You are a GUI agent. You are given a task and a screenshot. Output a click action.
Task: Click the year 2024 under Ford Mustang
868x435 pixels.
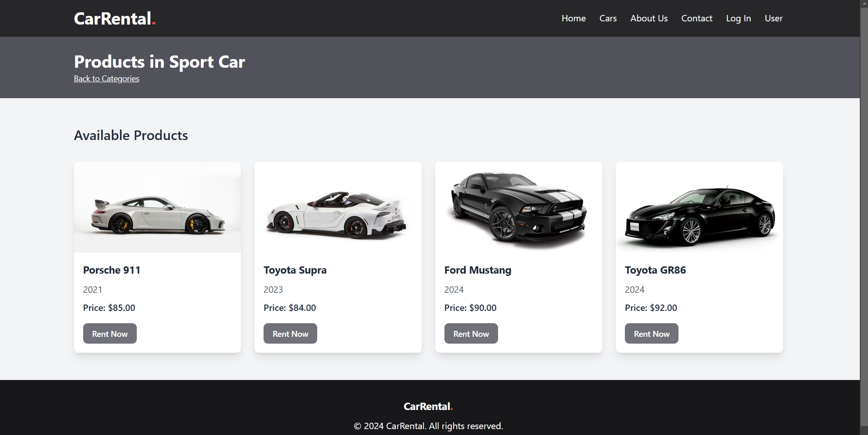tap(454, 290)
